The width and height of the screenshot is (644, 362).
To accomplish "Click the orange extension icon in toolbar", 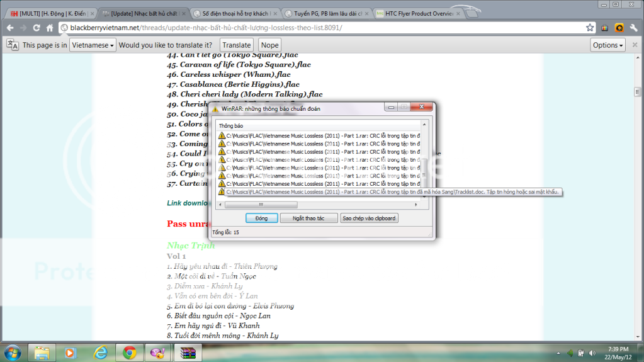I will click(x=619, y=28).
